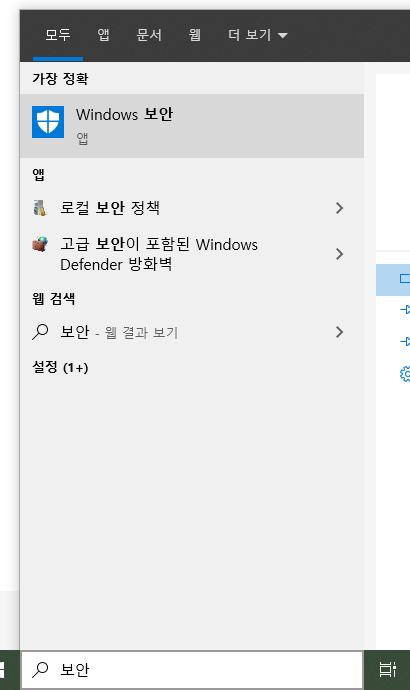Click magnifier icon beside 보안 웹 결과 보기
Image resolution: width=410 pixels, height=690 pixels.
coord(40,332)
